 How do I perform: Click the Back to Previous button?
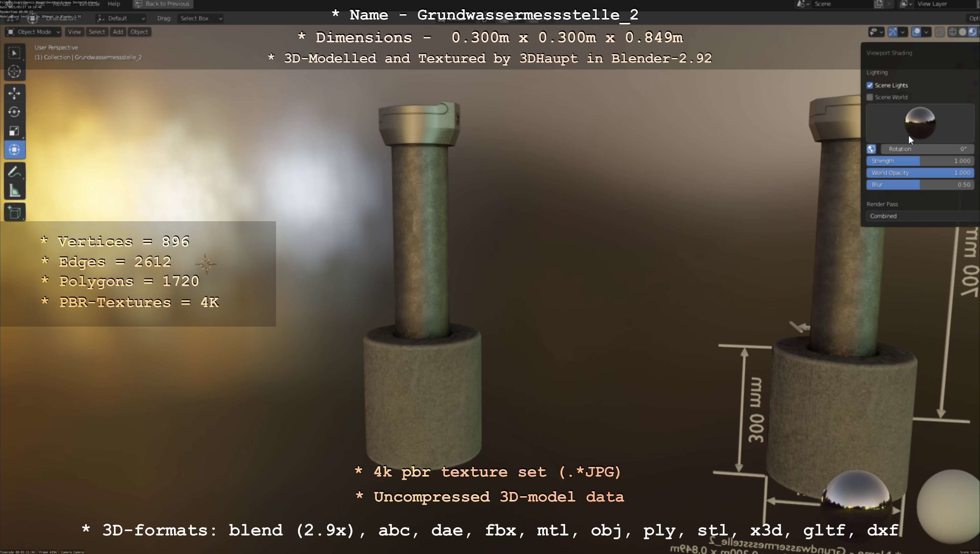coord(163,4)
